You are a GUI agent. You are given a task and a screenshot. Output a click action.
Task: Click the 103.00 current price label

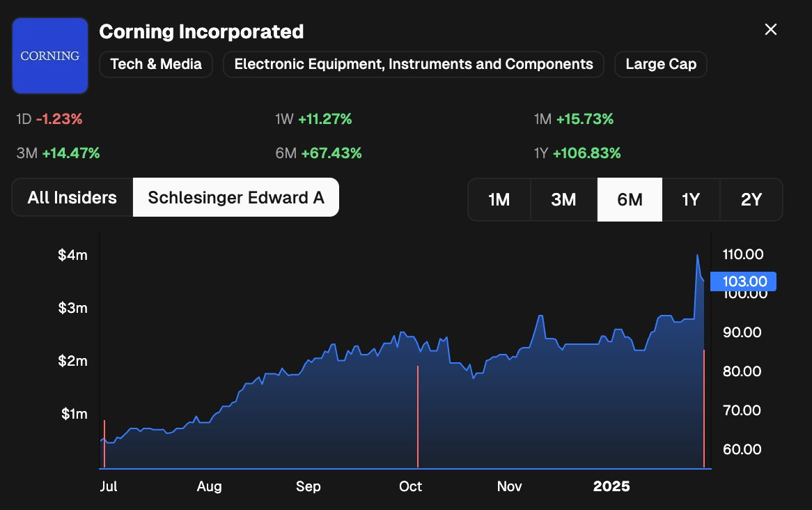coord(743,281)
